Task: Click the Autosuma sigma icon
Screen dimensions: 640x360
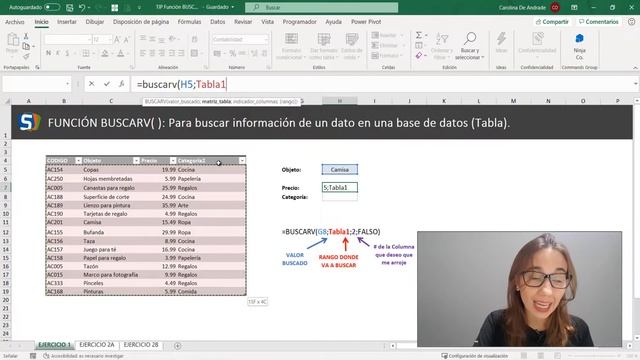Action: tap(419, 36)
